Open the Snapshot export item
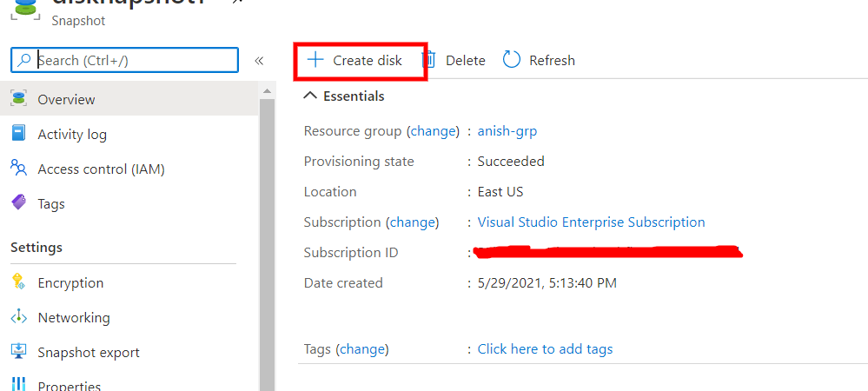The height and width of the screenshot is (391, 868). 129,352
